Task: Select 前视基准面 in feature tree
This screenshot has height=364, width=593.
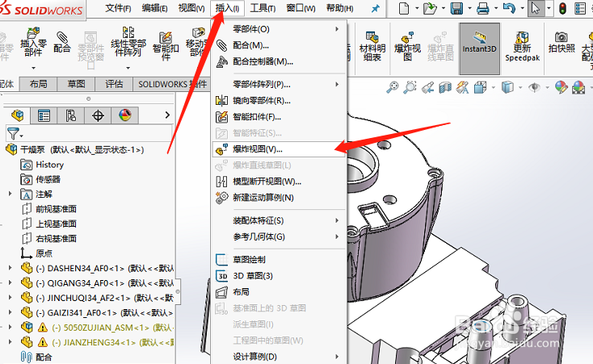Action: point(56,209)
